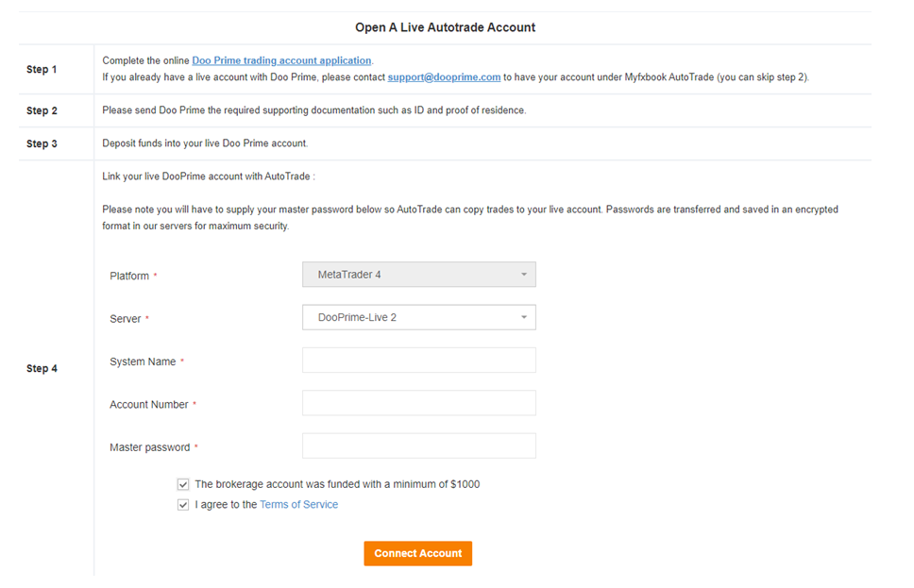The height and width of the screenshot is (588, 914).
Task: Click the 'Please send Doo Prime the required supporting documentation' text
Action: pyautogui.click(x=314, y=110)
